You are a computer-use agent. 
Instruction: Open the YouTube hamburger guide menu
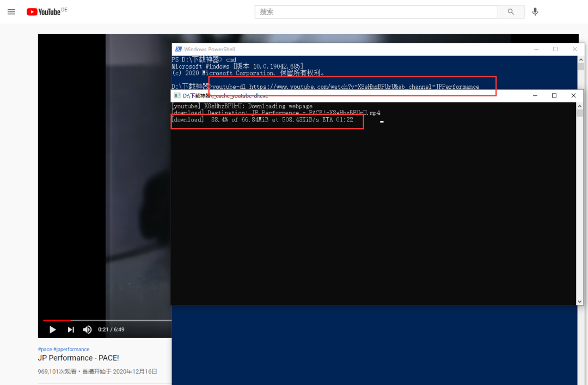tap(11, 12)
